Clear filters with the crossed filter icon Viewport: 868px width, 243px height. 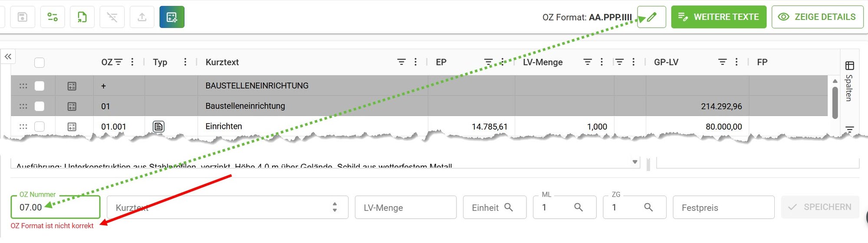pos(112,17)
